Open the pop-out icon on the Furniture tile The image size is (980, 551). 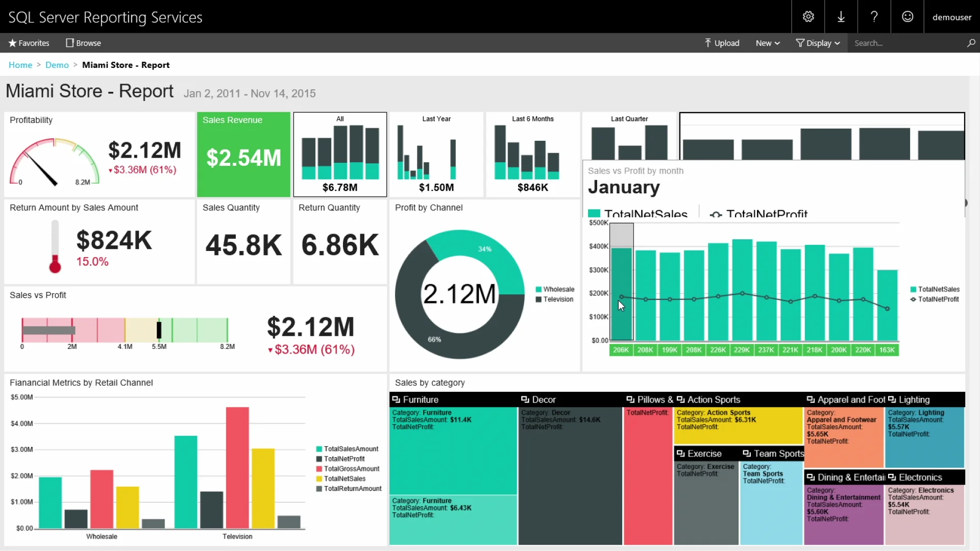(x=396, y=399)
